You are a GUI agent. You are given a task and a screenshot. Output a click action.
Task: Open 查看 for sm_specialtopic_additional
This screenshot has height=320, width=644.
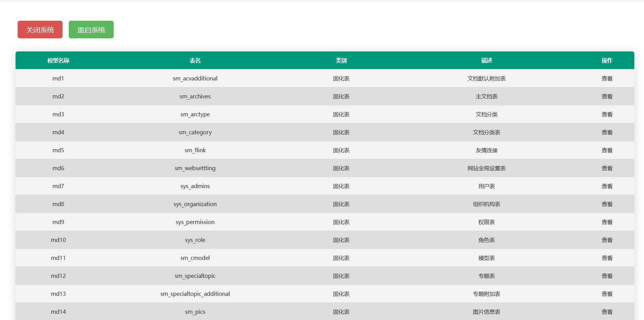coord(607,294)
